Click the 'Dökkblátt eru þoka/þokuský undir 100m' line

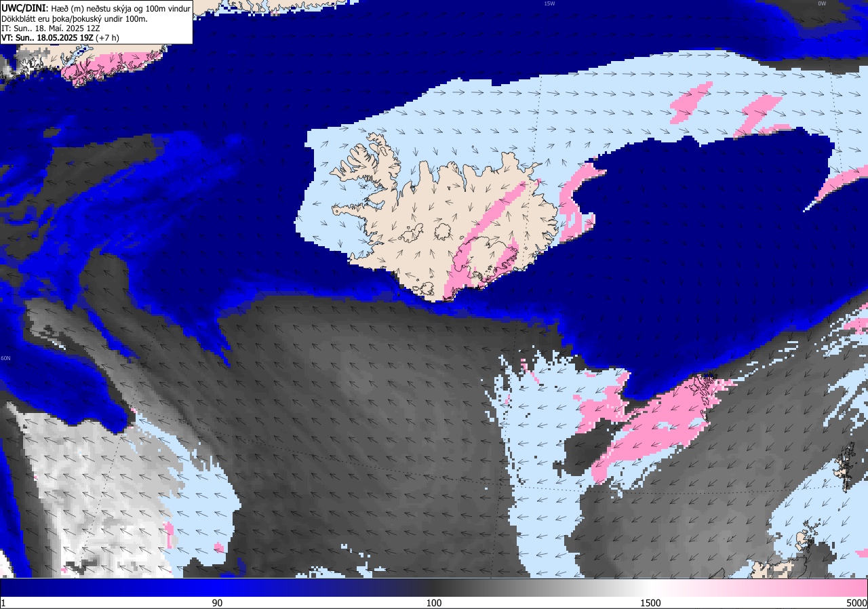75,19
